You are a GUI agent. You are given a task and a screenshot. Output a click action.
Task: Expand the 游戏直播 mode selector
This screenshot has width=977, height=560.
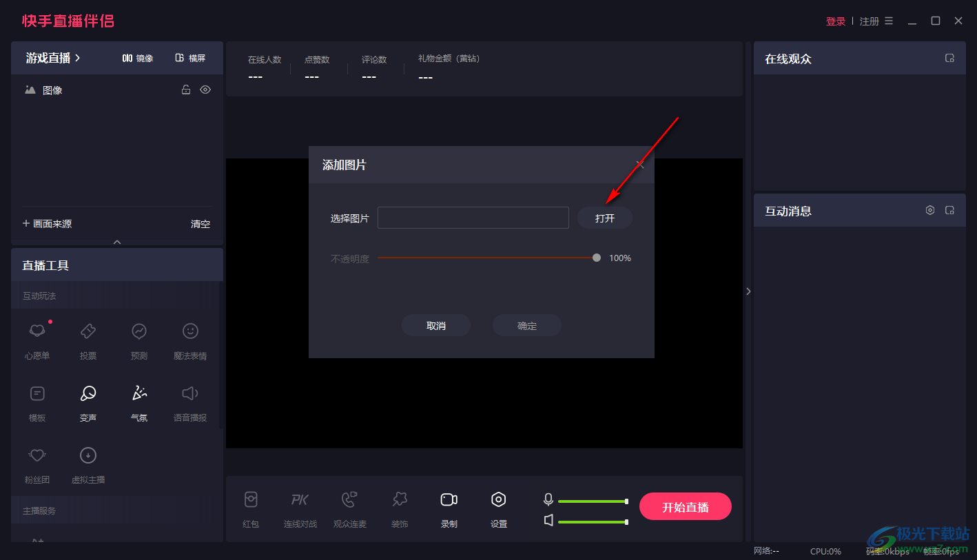pyautogui.click(x=53, y=58)
